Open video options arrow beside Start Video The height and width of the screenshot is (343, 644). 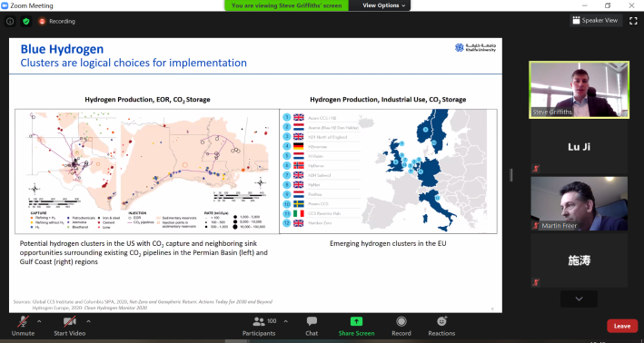click(88, 321)
